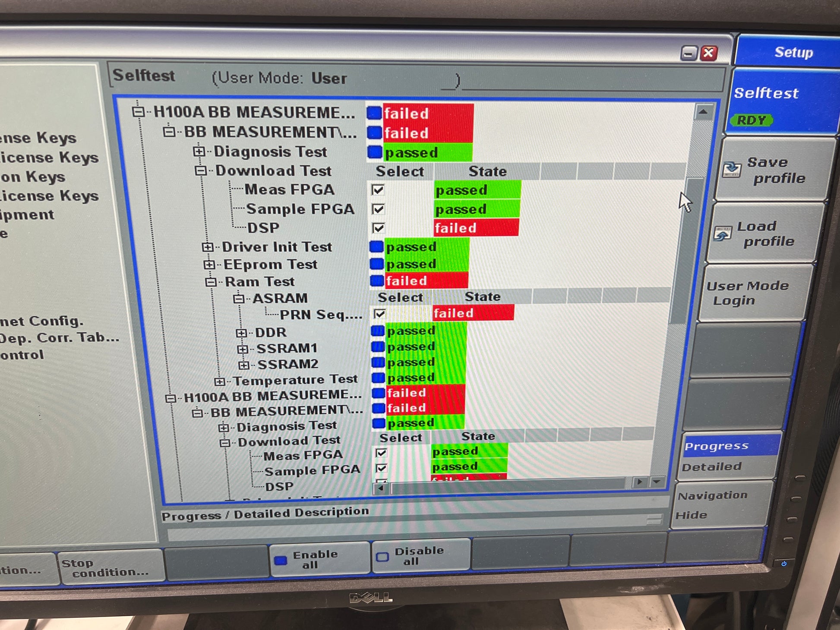
Task: Click blue selector beside SSRAM1 passed
Action: click(x=378, y=346)
